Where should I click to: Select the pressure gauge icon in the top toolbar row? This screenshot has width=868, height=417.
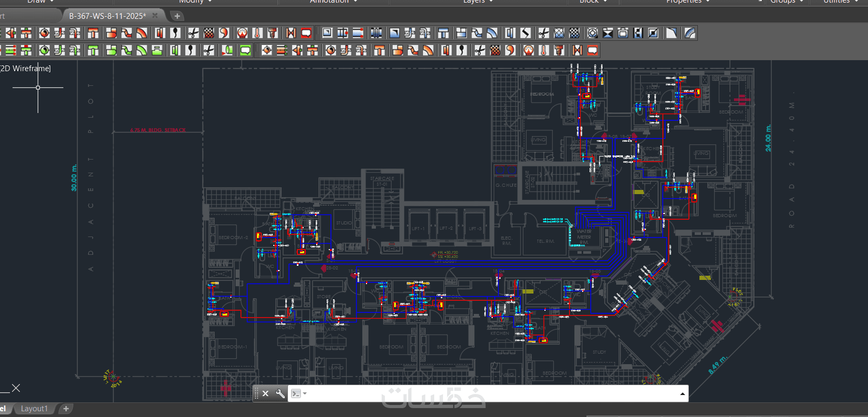(242, 33)
